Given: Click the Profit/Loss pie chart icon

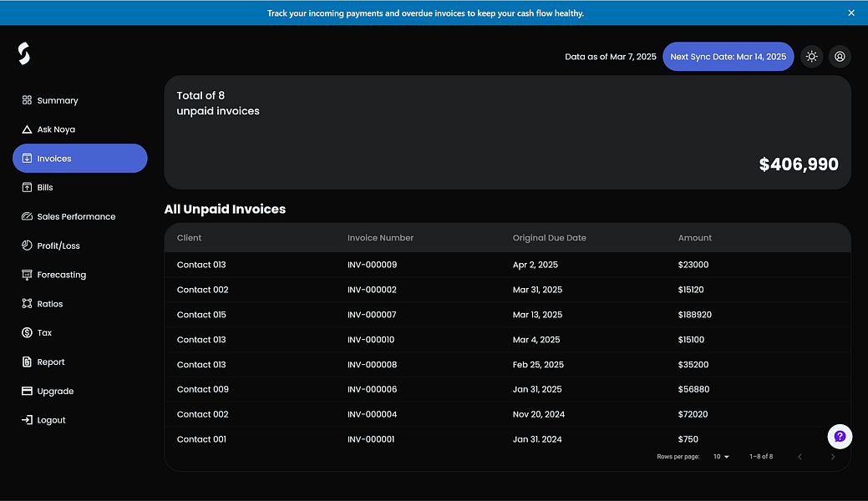Looking at the screenshot, I should [x=27, y=245].
